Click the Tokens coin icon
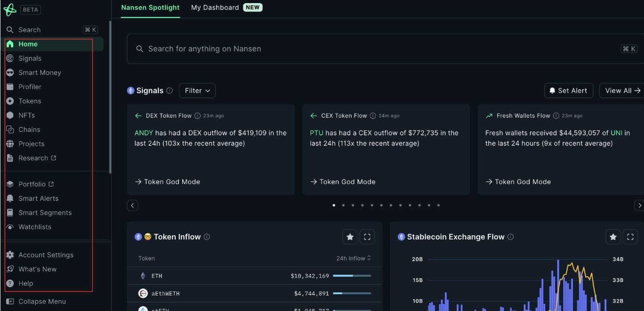 [10, 101]
